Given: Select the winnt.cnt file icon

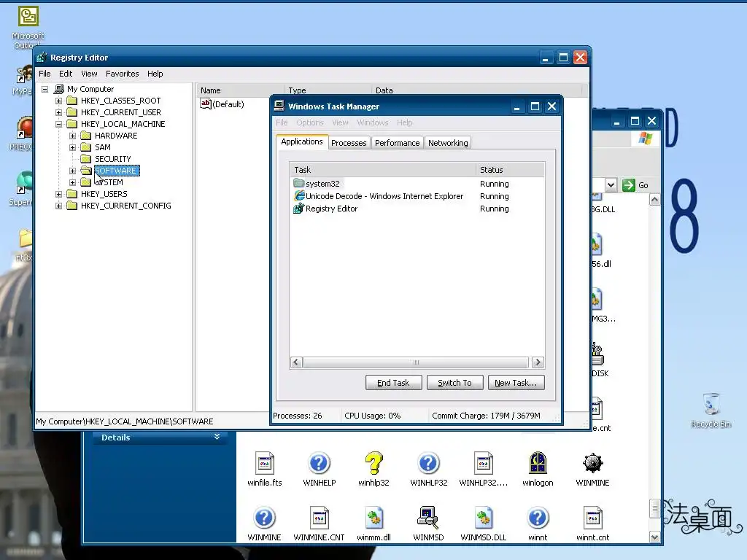Looking at the screenshot, I should pyautogui.click(x=592, y=518).
